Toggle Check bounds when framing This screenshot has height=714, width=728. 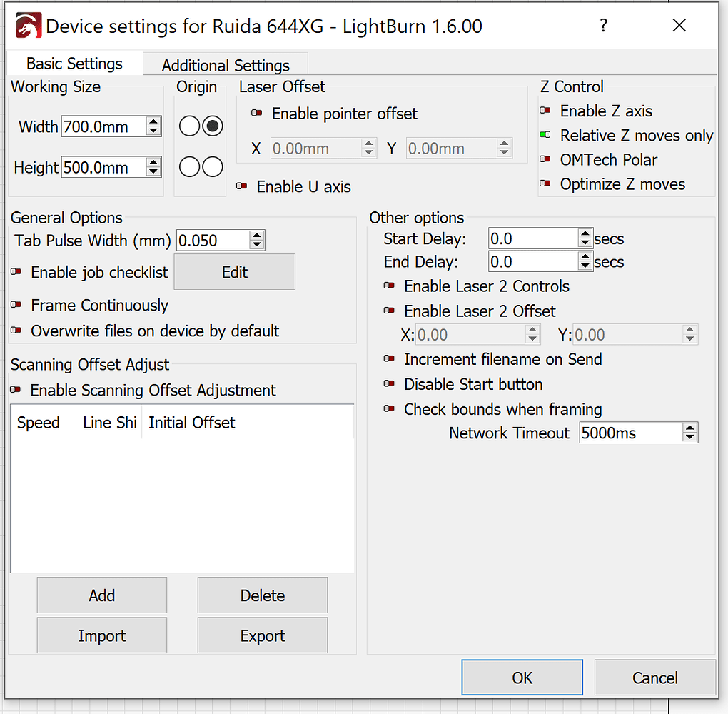point(390,408)
